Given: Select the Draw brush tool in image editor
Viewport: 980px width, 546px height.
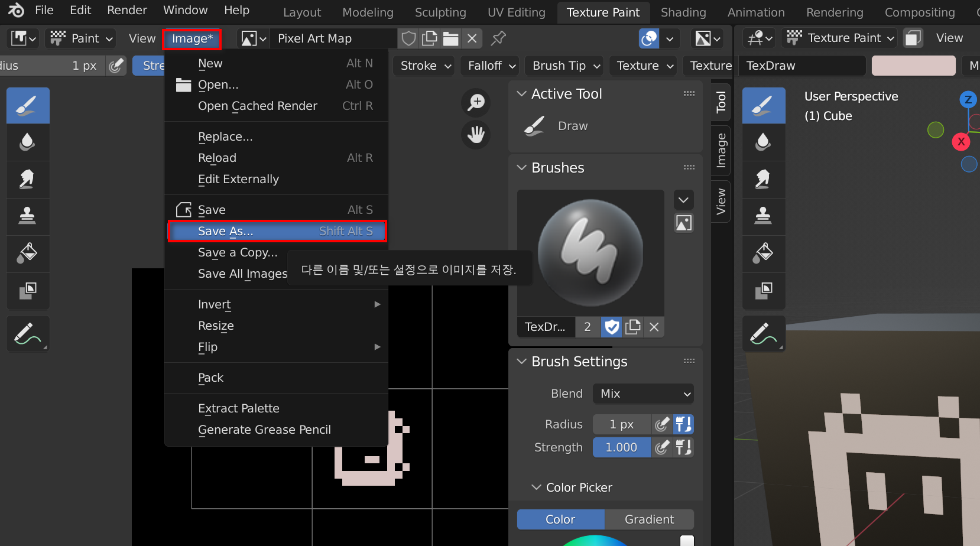Looking at the screenshot, I should pyautogui.click(x=28, y=106).
